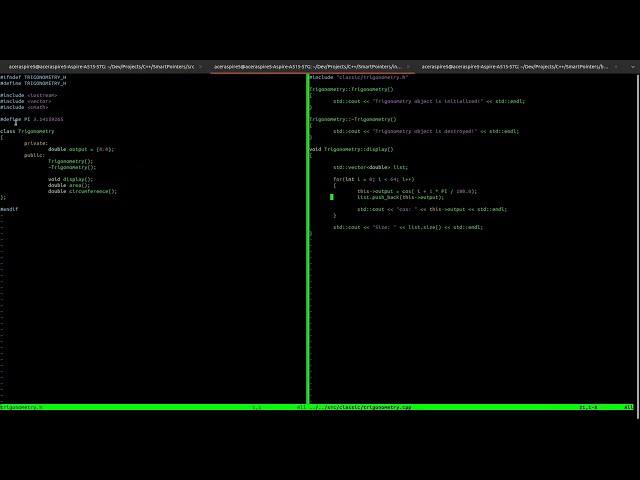Click the '#include <vector>' line
Viewport: 640px width, 480px height.
[26, 101]
